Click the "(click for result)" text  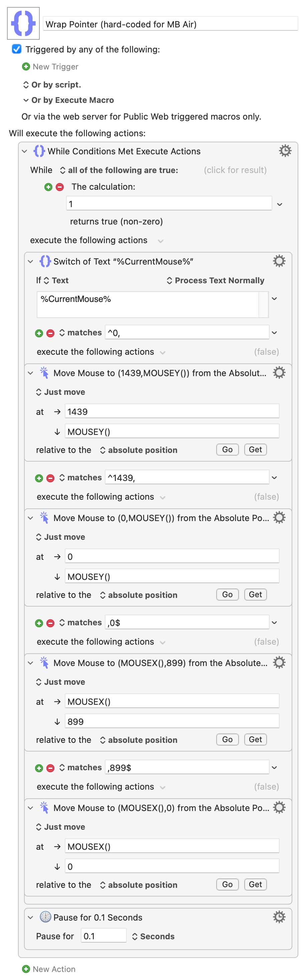coord(235,170)
